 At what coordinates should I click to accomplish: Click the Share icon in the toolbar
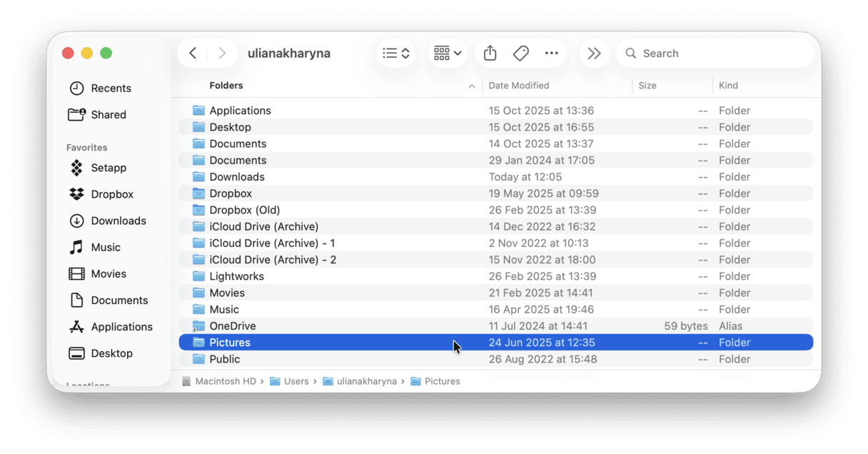pyautogui.click(x=490, y=53)
